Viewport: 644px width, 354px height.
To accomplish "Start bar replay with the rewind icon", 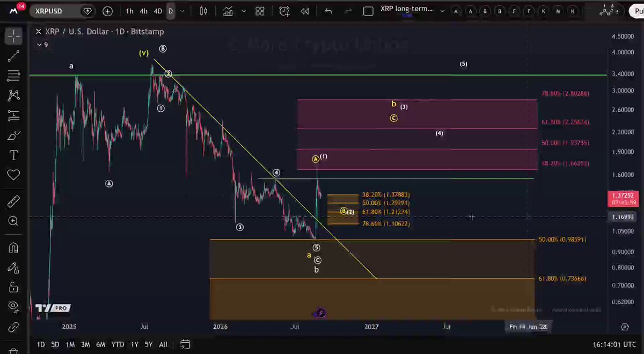I will 305,11.
